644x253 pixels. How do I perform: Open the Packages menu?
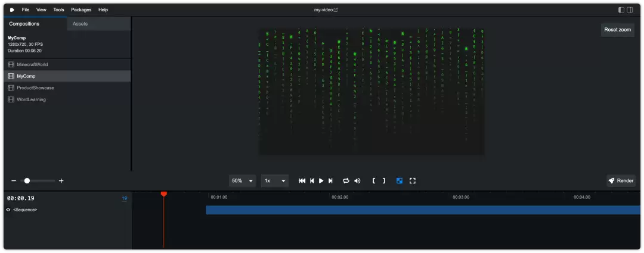click(x=81, y=10)
